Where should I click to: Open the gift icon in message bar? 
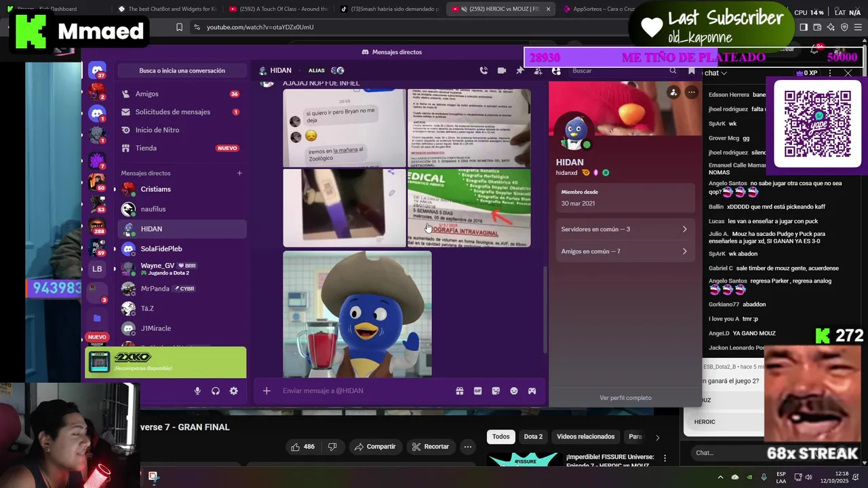(460, 391)
